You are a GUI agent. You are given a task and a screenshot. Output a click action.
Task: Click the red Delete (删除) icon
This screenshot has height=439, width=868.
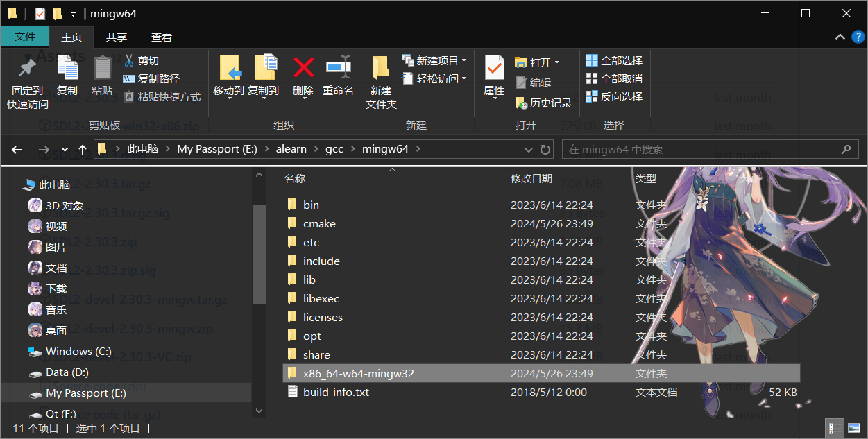coord(303,67)
